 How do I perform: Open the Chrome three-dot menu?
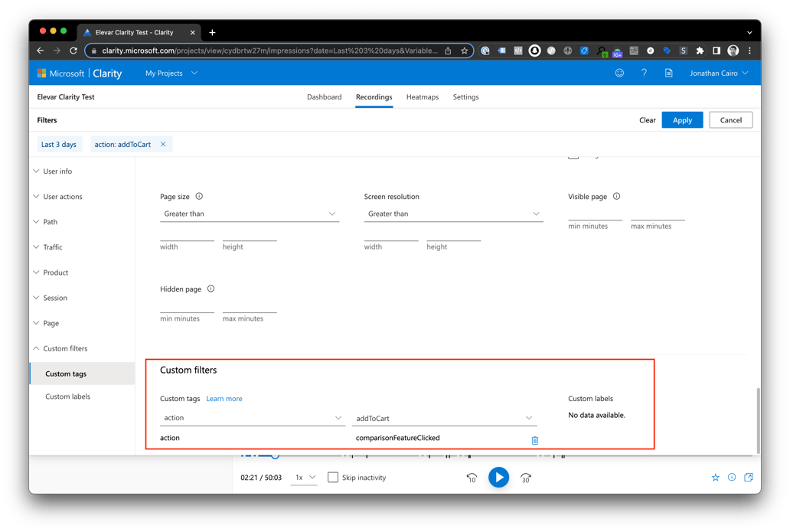point(749,51)
